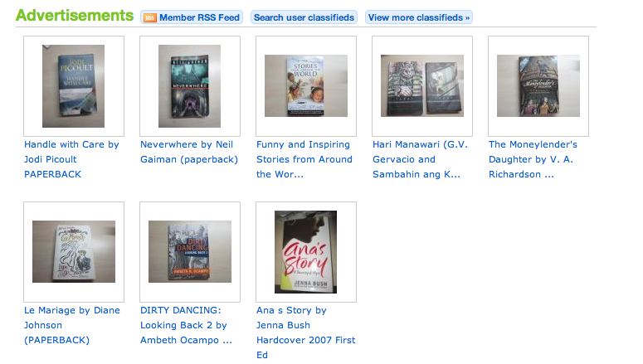Select Dirty Dancing book cover thumbnail
643x364 pixels.
click(190, 252)
